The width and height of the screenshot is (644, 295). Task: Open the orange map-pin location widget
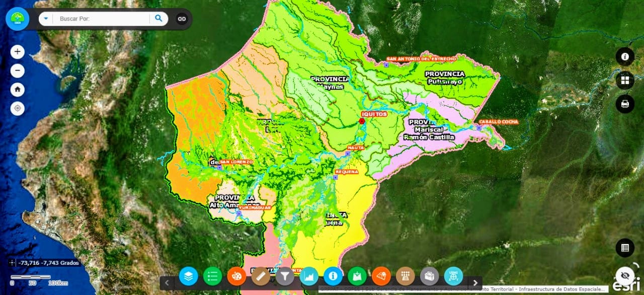(381, 276)
